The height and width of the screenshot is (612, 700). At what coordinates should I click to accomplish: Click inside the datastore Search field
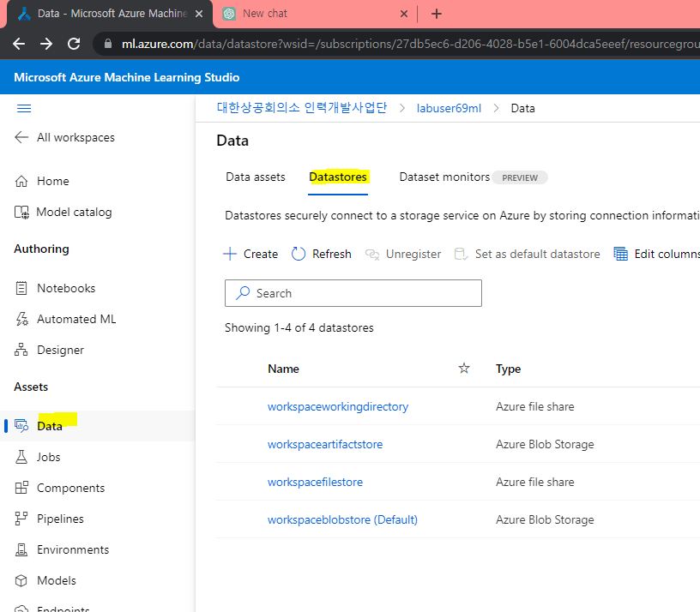click(353, 293)
